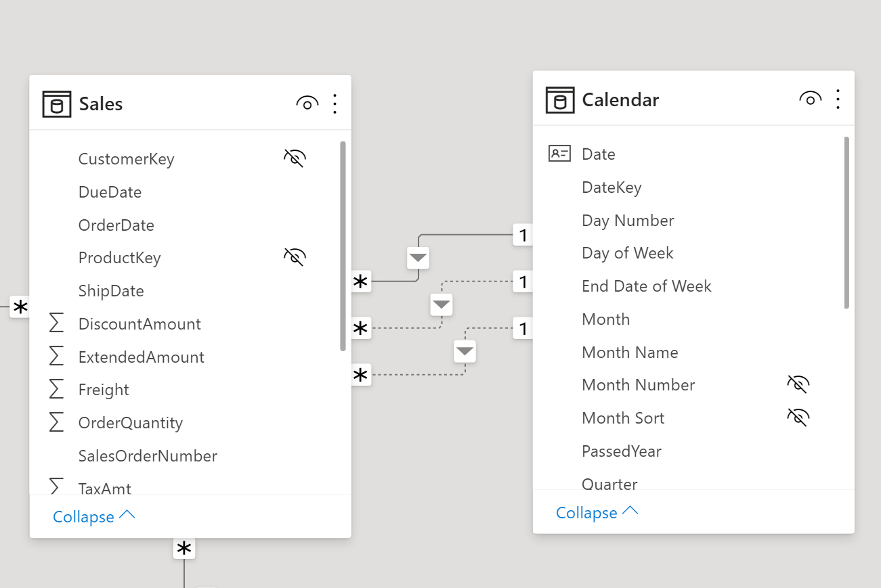Screen dimensions: 881x588
Task: Click the sigma icon beside DiscountAmount
Action: pos(57,323)
